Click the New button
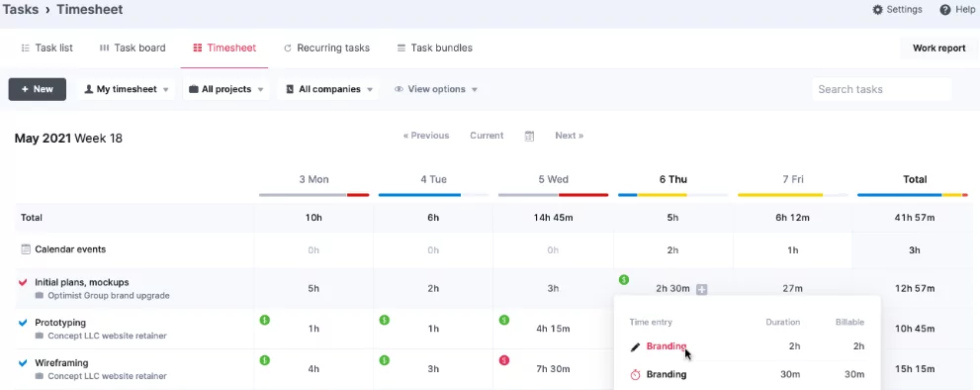Viewport: 980px width, 390px height. pyautogui.click(x=37, y=89)
